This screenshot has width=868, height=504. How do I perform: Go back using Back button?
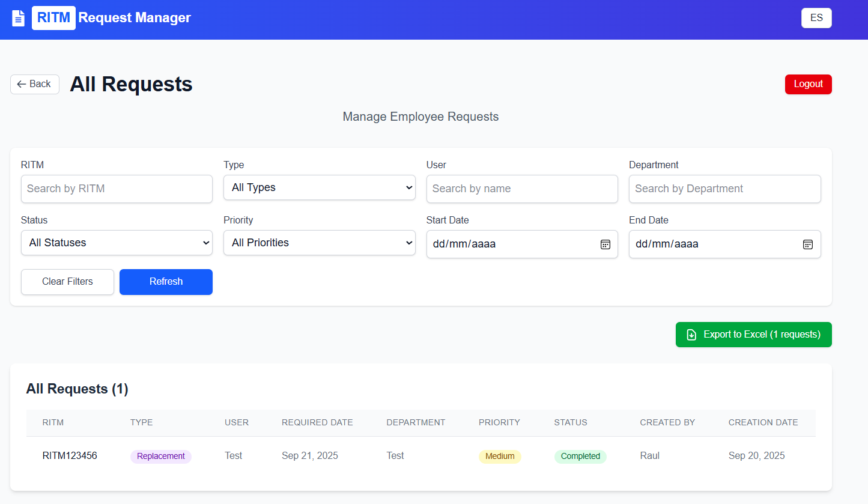click(35, 84)
